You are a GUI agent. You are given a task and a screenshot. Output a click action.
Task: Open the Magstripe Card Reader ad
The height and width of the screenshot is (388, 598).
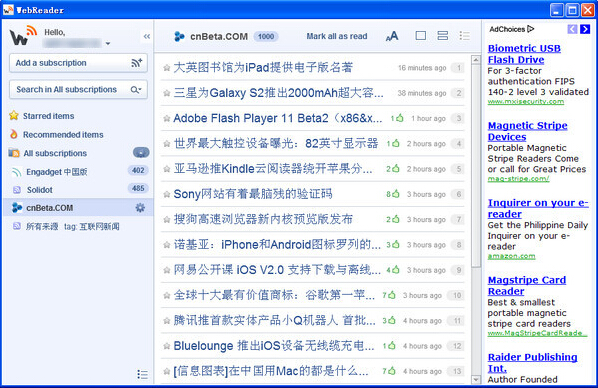(527, 285)
